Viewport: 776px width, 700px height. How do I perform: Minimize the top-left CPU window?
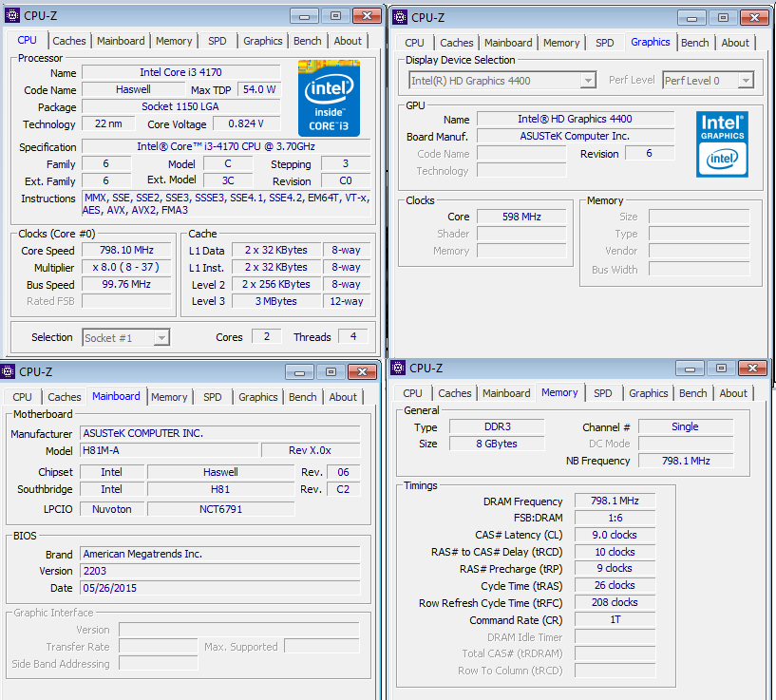[x=304, y=16]
